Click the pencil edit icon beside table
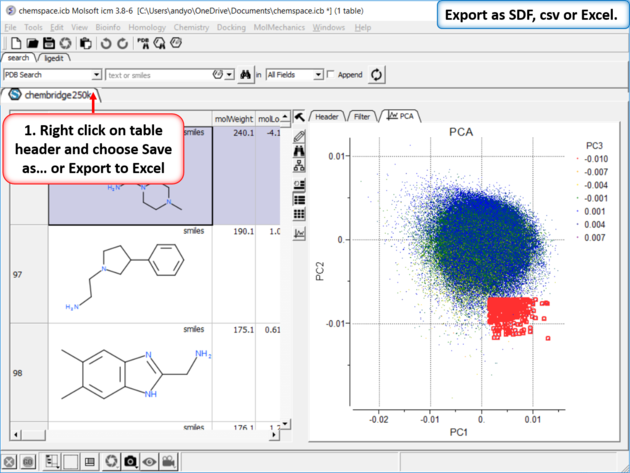This screenshot has width=630, height=473. [299, 135]
